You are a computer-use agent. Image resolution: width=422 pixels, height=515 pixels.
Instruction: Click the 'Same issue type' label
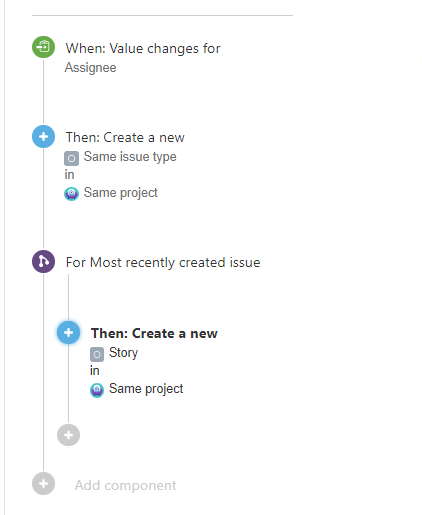(130, 157)
